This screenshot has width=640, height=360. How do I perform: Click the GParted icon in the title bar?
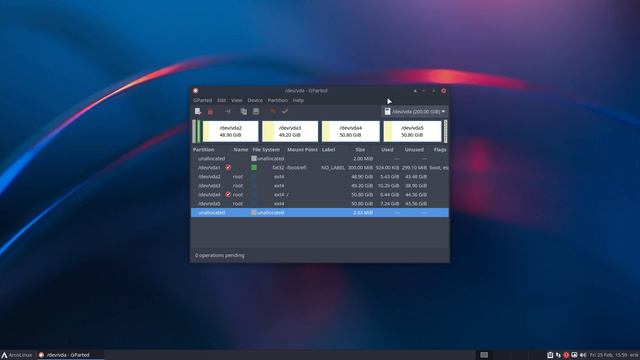tap(196, 91)
